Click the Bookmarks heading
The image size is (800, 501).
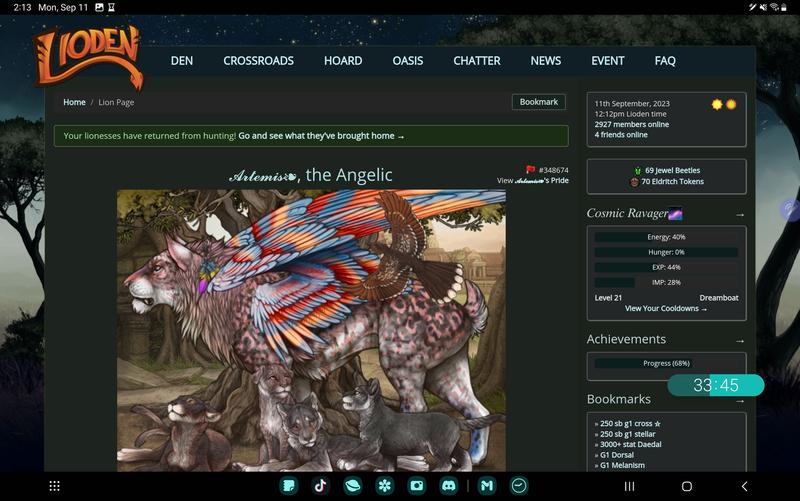(618, 399)
